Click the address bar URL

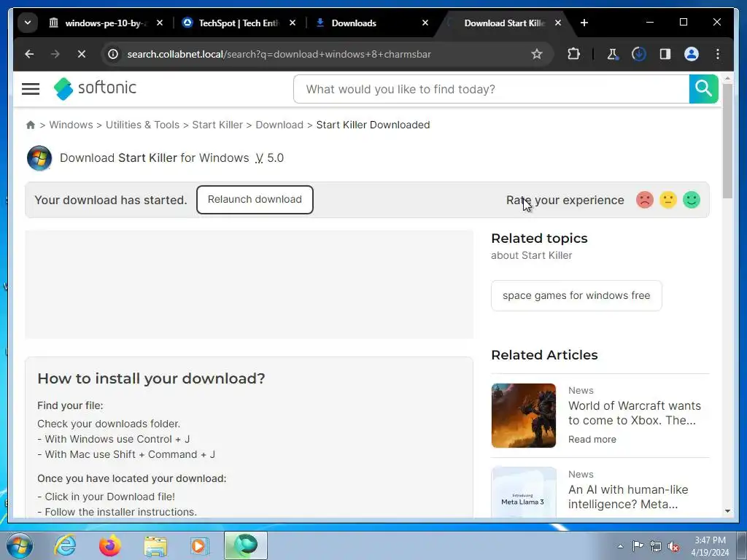[279, 54]
